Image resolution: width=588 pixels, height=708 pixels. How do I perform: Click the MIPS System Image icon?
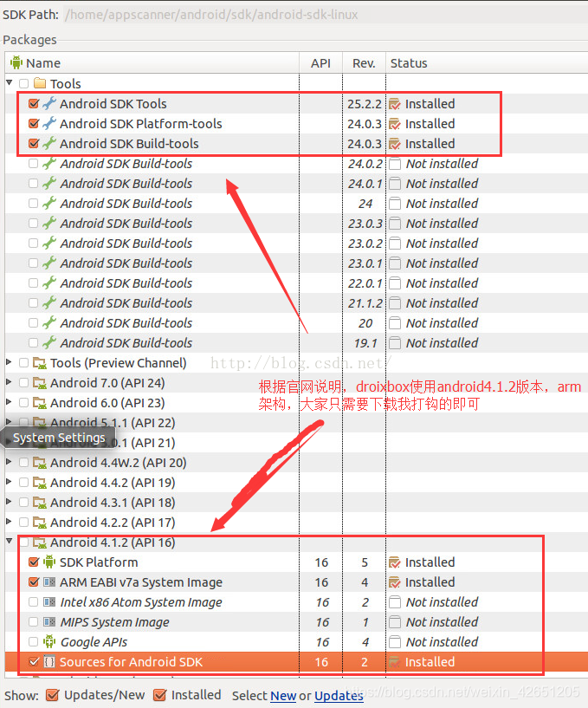point(49,621)
